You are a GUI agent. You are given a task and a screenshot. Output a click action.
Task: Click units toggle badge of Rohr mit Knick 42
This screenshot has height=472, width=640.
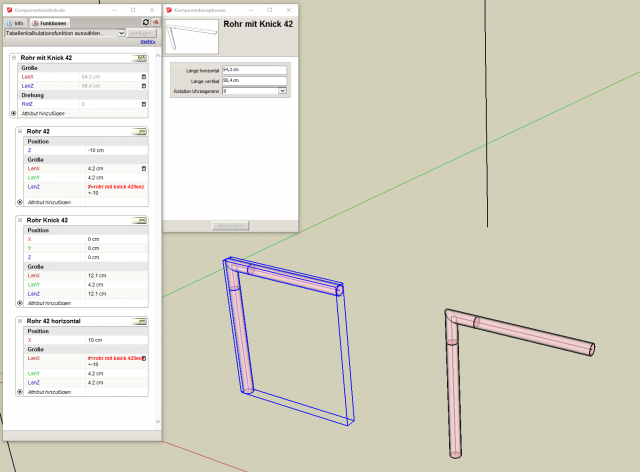(x=143, y=58)
